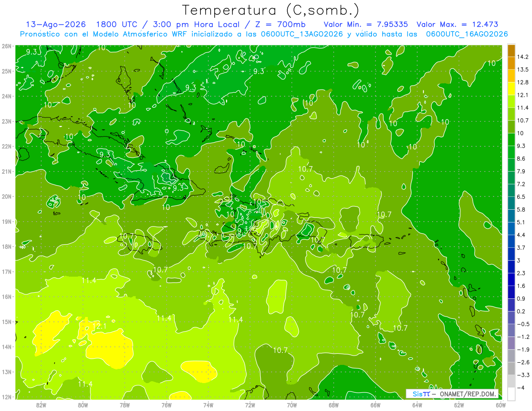This screenshot has height=411, width=532.
Task: Click the "17N" latitude axis label
Action: (6, 272)
